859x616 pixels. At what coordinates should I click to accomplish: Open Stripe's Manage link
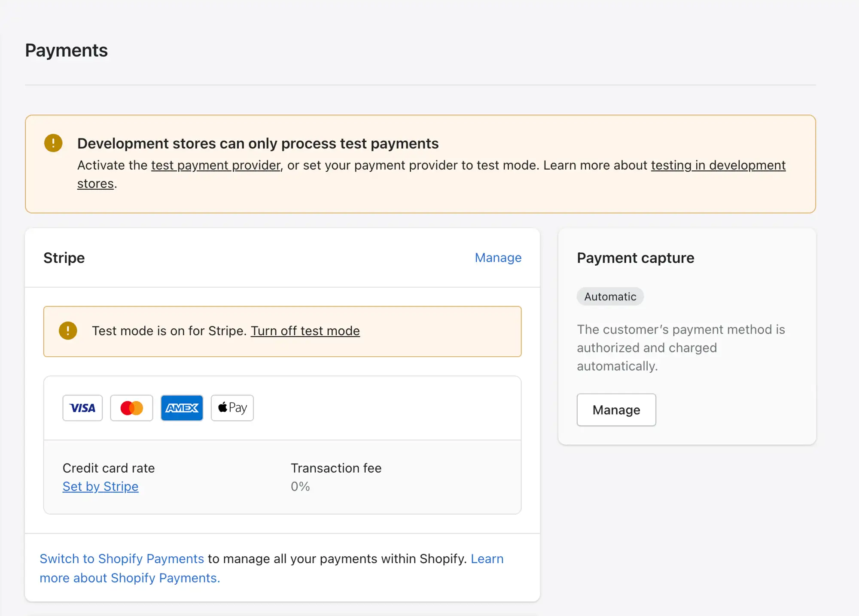click(498, 258)
